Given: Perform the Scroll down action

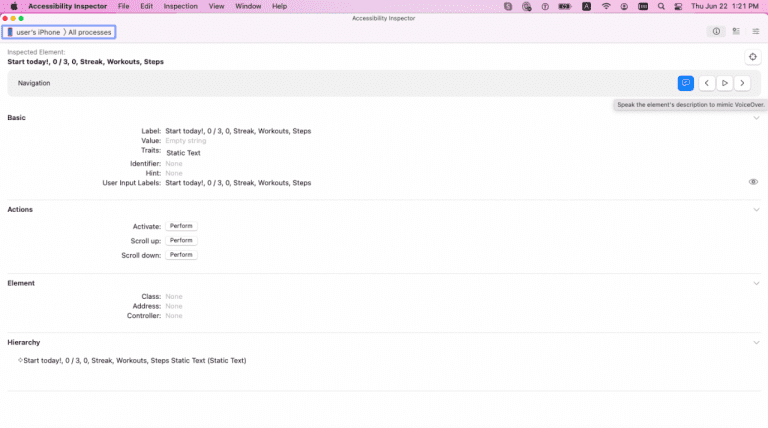Looking at the screenshot, I should (x=180, y=255).
